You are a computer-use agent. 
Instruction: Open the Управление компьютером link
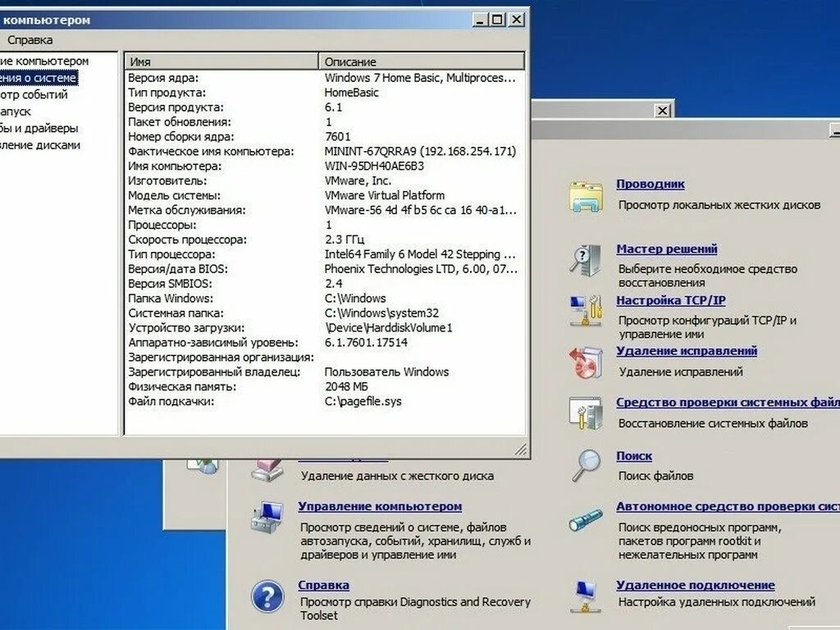click(x=380, y=507)
